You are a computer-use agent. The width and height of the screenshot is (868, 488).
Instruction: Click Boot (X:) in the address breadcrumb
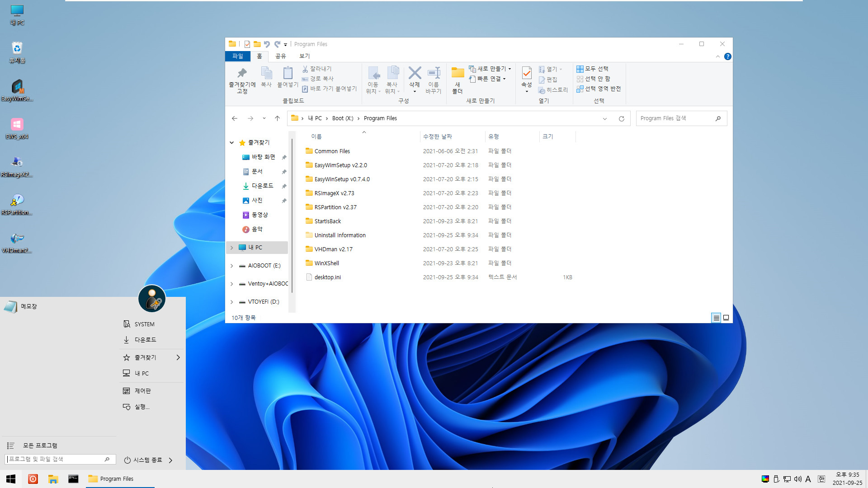[343, 118]
